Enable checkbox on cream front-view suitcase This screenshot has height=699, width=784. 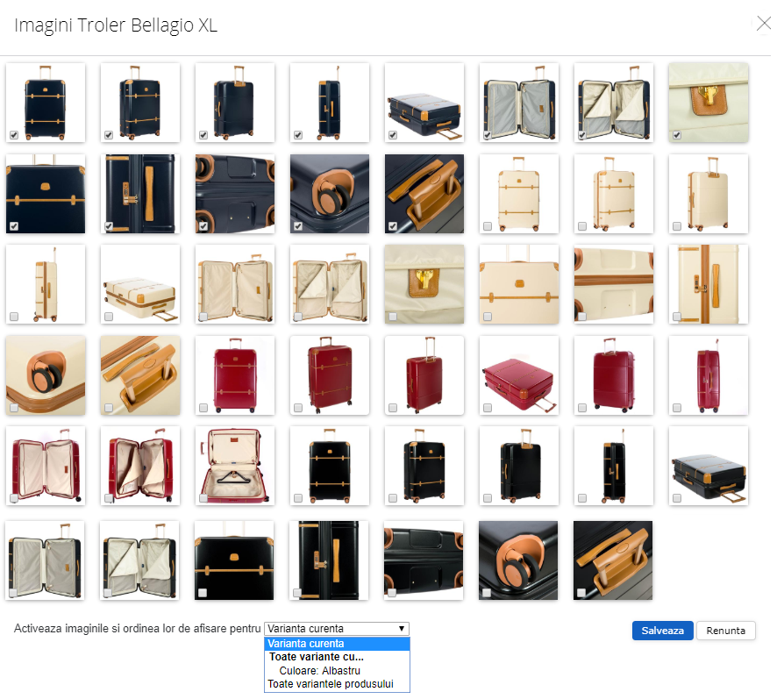[x=488, y=226]
